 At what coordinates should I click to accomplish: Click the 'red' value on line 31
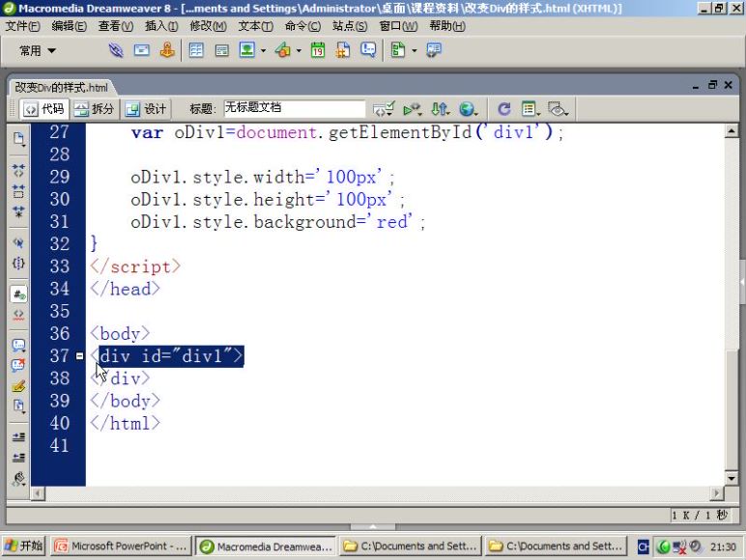393,221
